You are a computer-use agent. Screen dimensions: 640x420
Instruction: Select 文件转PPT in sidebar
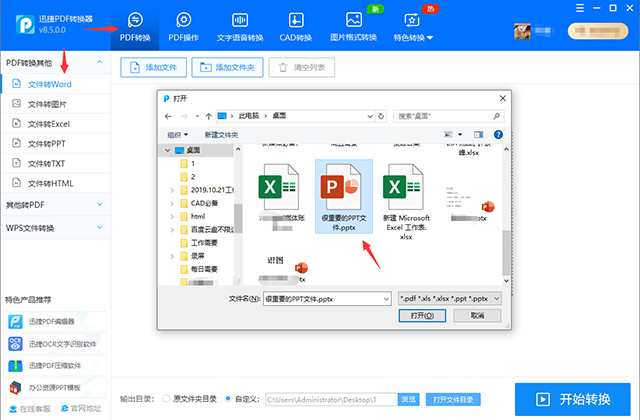(x=56, y=144)
